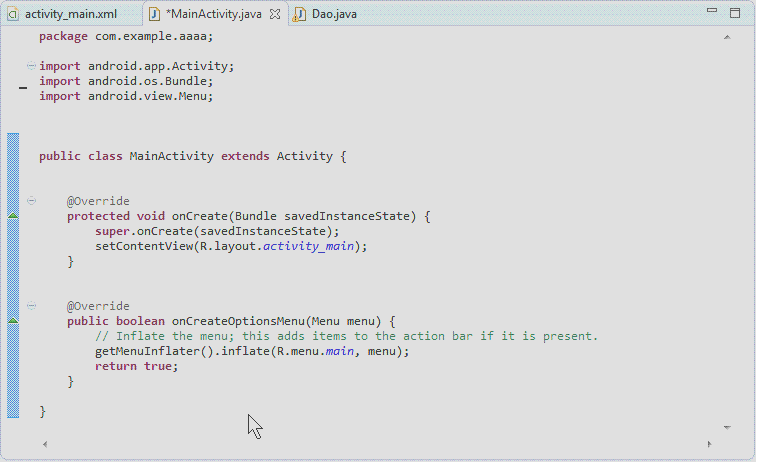This screenshot has height=464, width=758.
Task: Click the activity_main layout reference
Action: (x=308, y=246)
